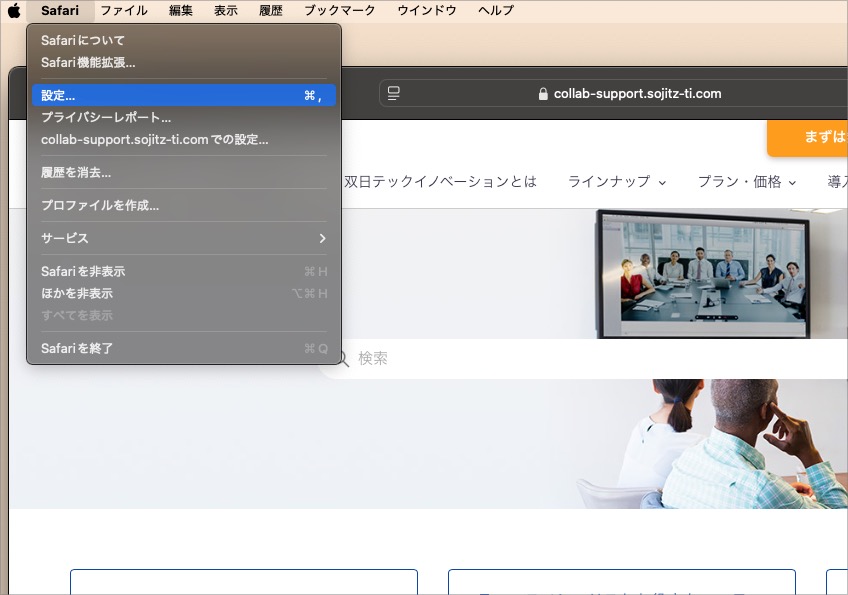Viewport: 848px width, 595px height.
Task: Select プロファイルを作成... menu item
Action: (x=184, y=206)
